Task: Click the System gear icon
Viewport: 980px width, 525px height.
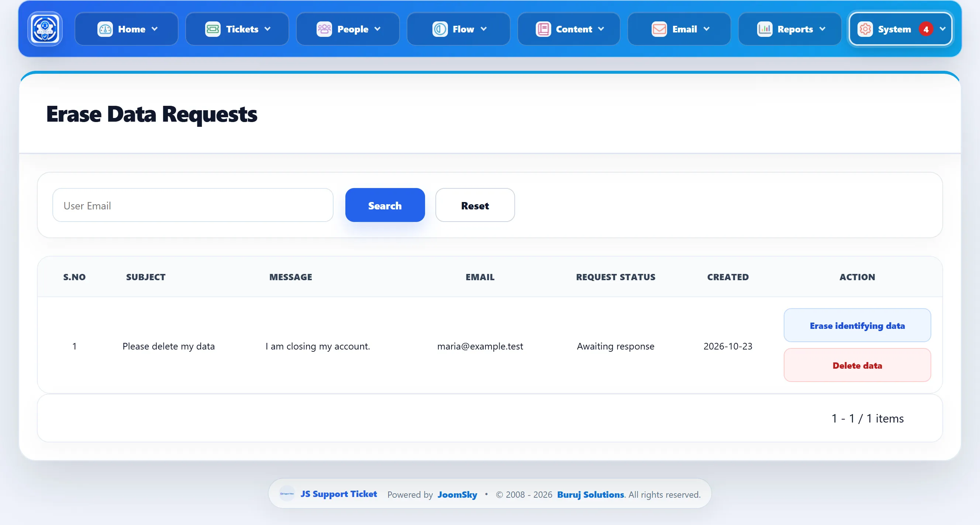Action: pyautogui.click(x=865, y=29)
